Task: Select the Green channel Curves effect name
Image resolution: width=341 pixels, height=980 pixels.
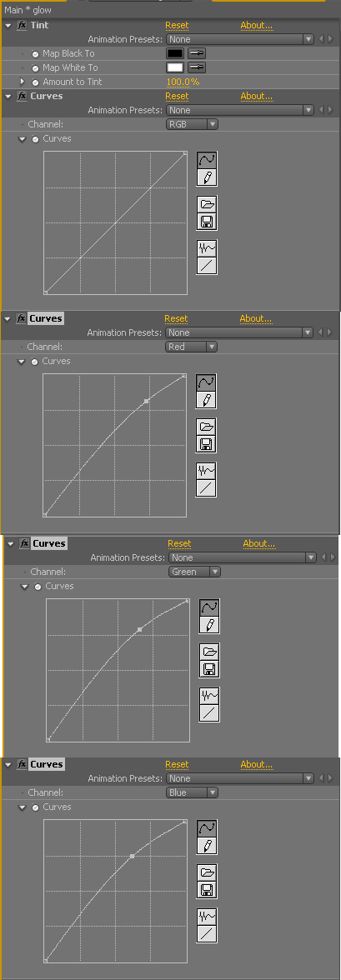Action: coord(49,543)
